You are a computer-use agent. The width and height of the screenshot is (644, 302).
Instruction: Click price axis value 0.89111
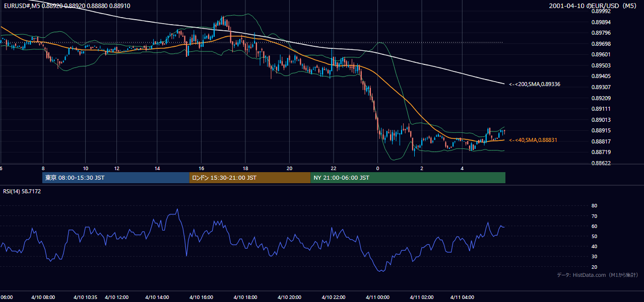[601, 109]
